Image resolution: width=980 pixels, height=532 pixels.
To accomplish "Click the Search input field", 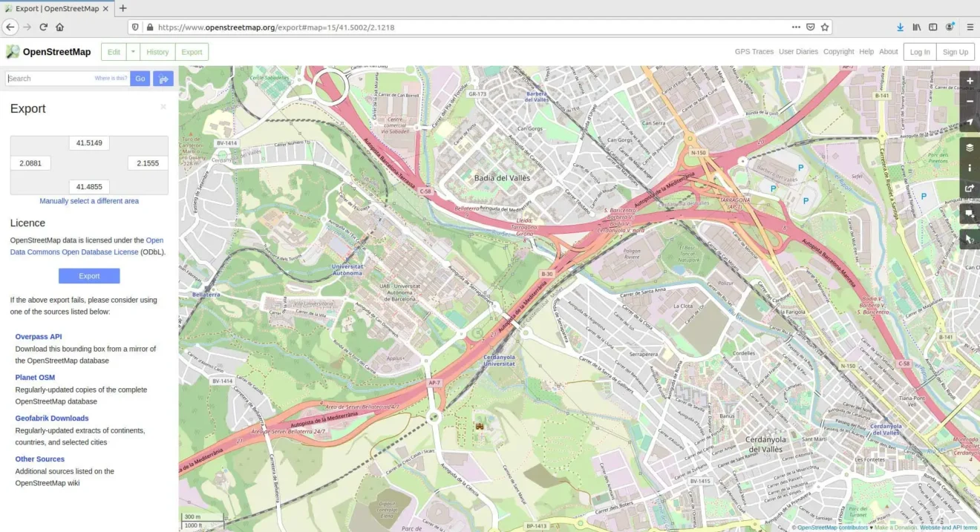I will point(48,79).
